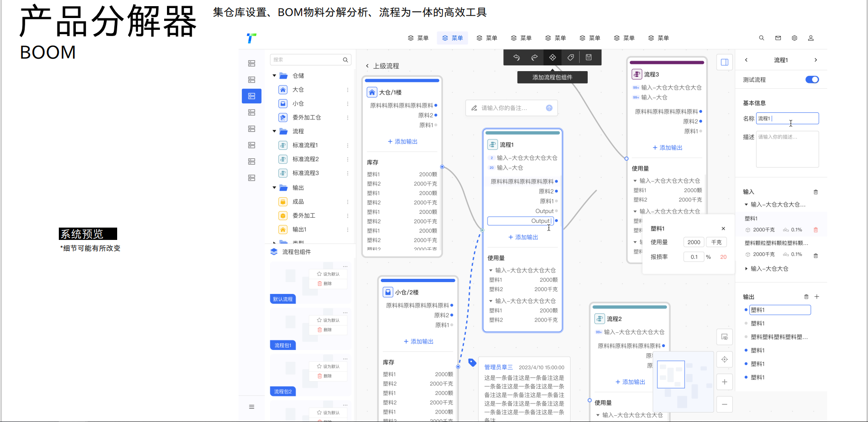868x422 pixels.
Task: Select 小仓 in the warehouse tree
Action: click(x=298, y=103)
